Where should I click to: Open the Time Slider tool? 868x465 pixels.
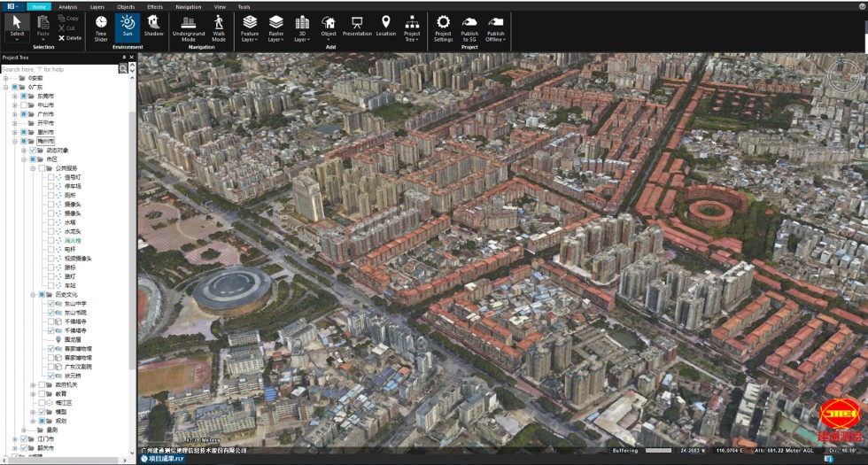coord(101,27)
